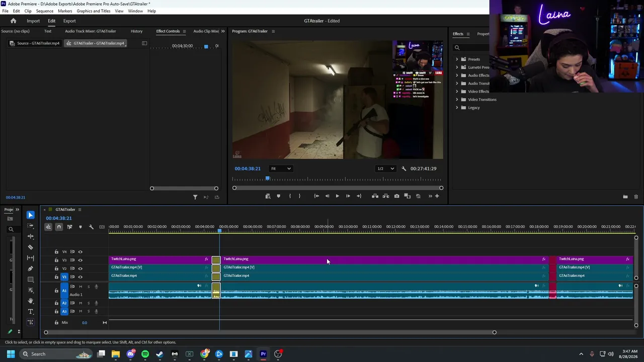Click the Extract button in Program monitor
Screen dimensions: 644x362
coord(386,196)
